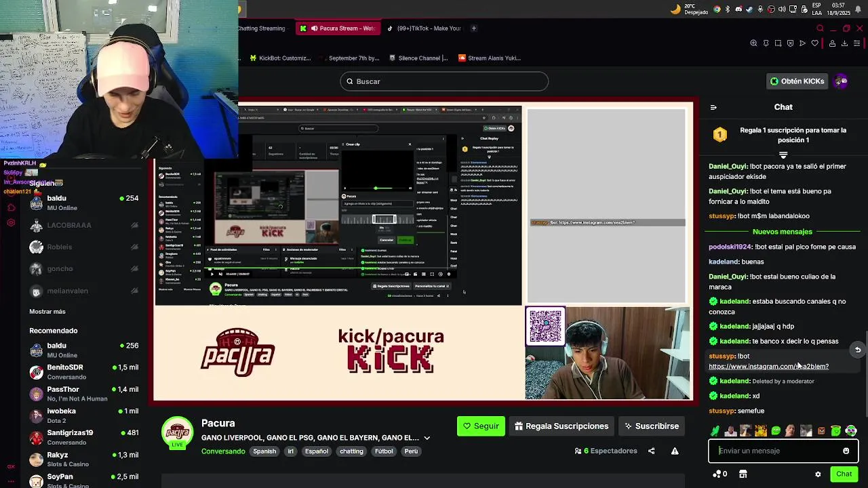Image resolution: width=868 pixels, height=488 pixels.
Task: Click the share icon beside the viewer count
Action: (x=651, y=451)
